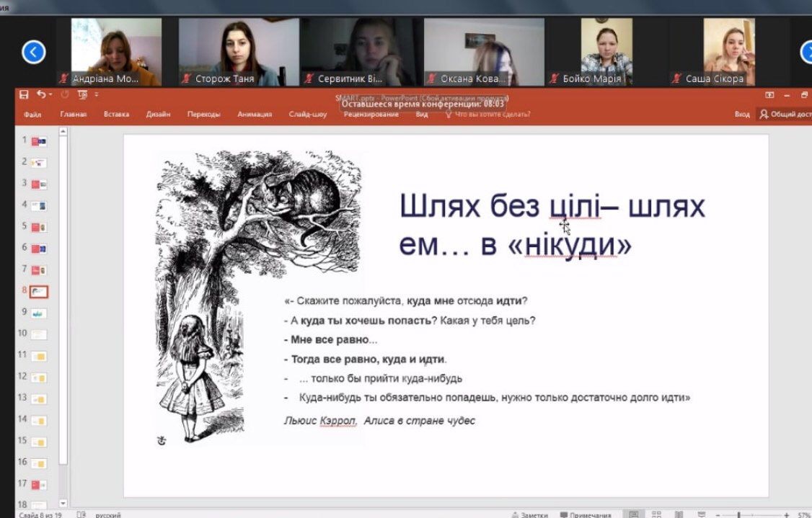Select slide 6 thumbnail in the slide panel
The image size is (812, 518).
39,249
